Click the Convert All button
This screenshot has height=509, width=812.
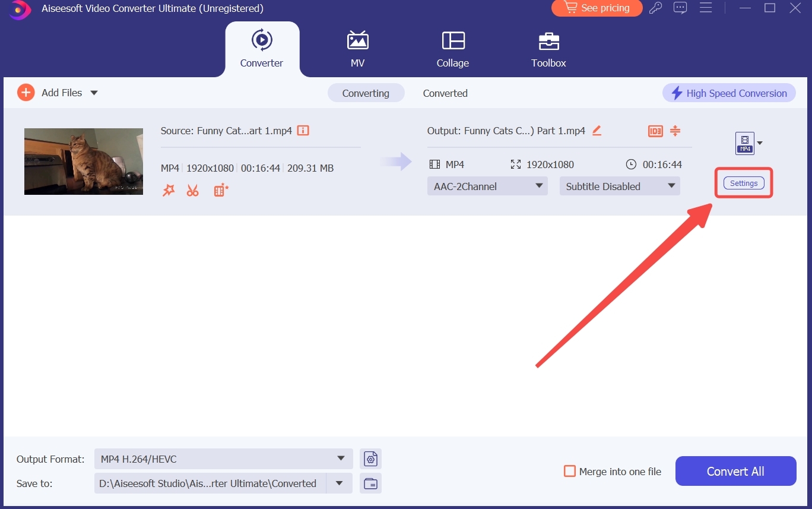(x=735, y=471)
